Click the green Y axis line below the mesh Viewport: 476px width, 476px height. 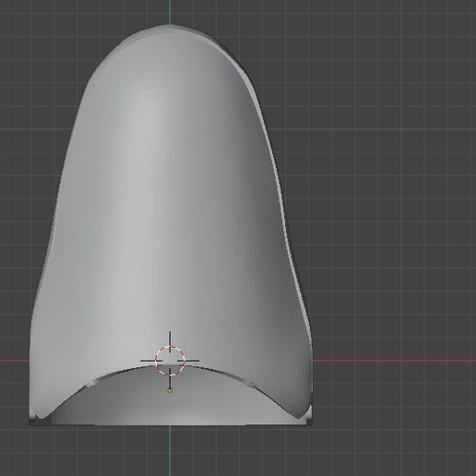pos(170,450)
